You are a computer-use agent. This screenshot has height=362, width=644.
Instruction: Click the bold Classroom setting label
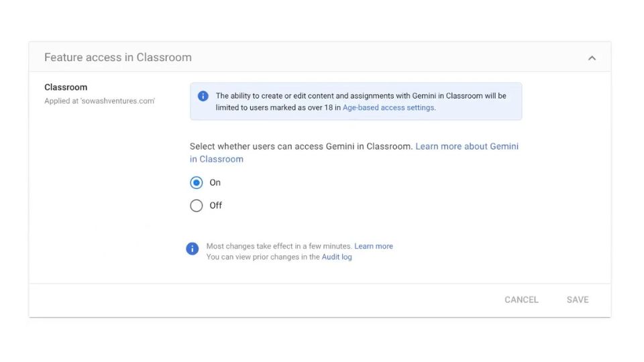(66, 87)
